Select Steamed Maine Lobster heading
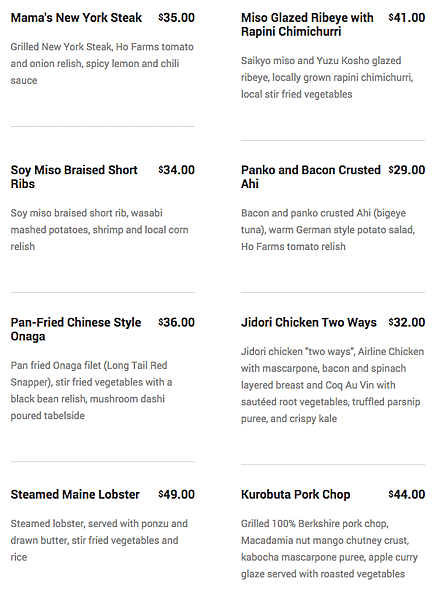This screenshot has width=444, height=600. [x=75, y=494]
